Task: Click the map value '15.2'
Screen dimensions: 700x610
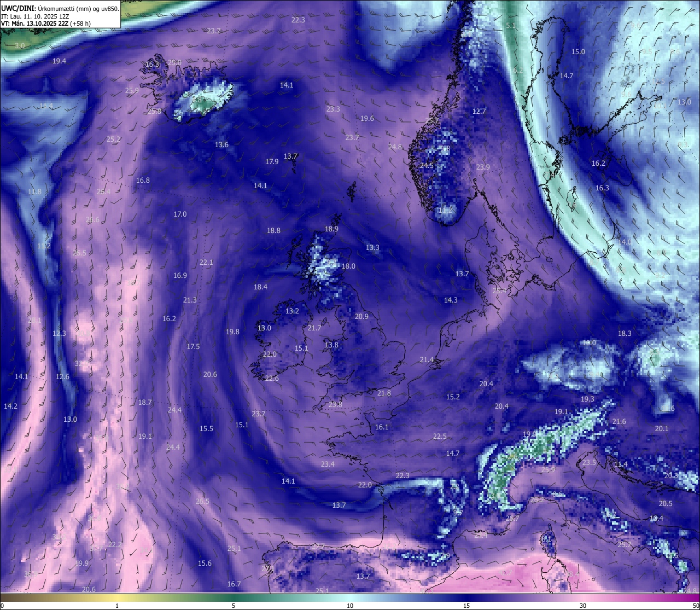Action: pyautogui.click(x=453, y=397)
